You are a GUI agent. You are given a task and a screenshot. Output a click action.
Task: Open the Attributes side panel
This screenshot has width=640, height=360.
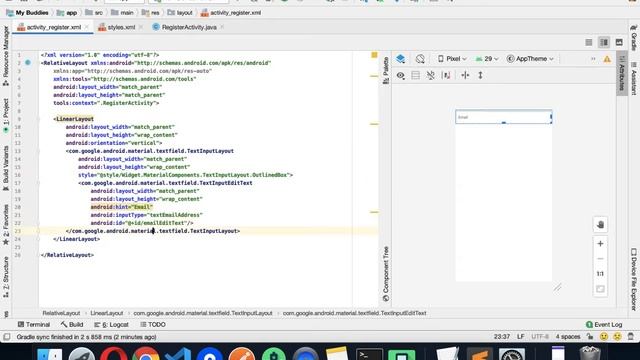(x=622, y=73)
